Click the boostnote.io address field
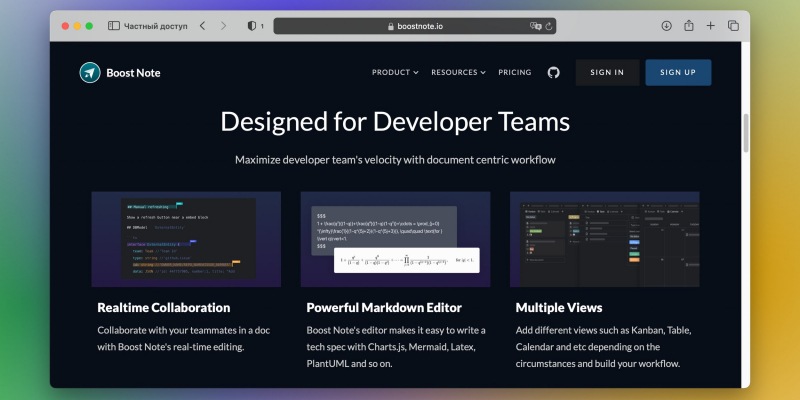Viewport: 800px width, 400px height. pos(414,26)
